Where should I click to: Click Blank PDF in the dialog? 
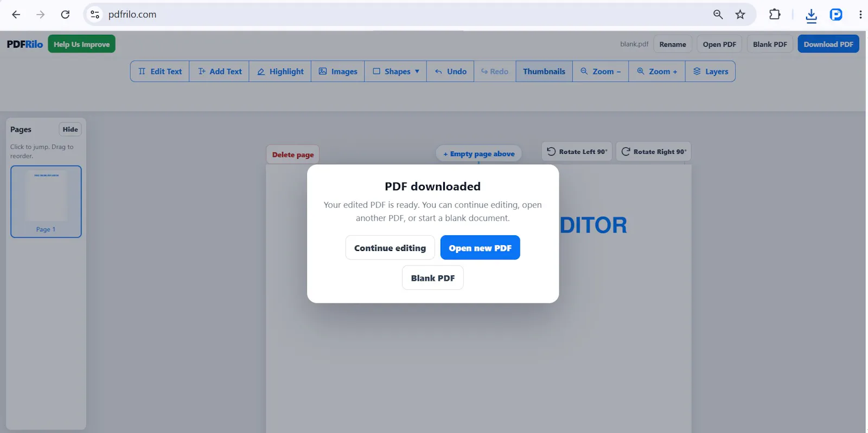[433, 278]
